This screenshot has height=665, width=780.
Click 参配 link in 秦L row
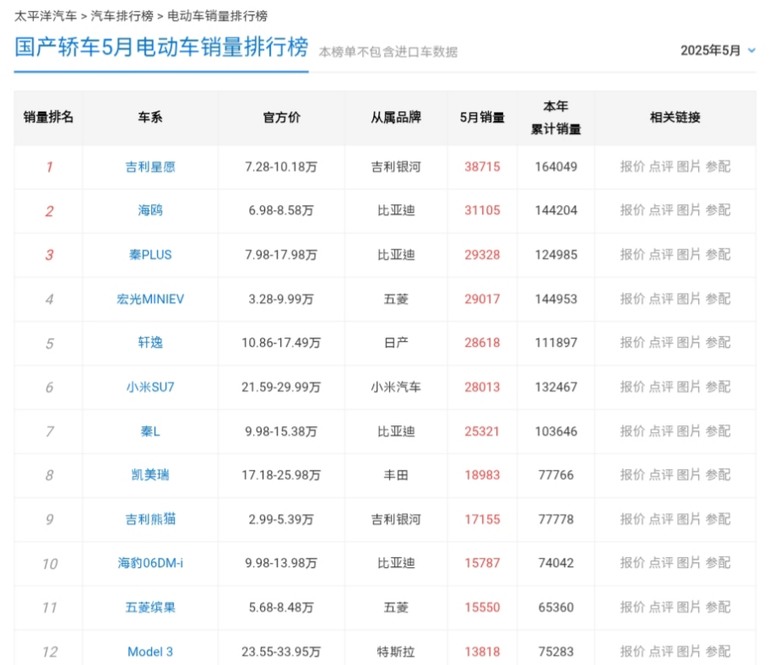pyautogui.click(x=718, y=431)
